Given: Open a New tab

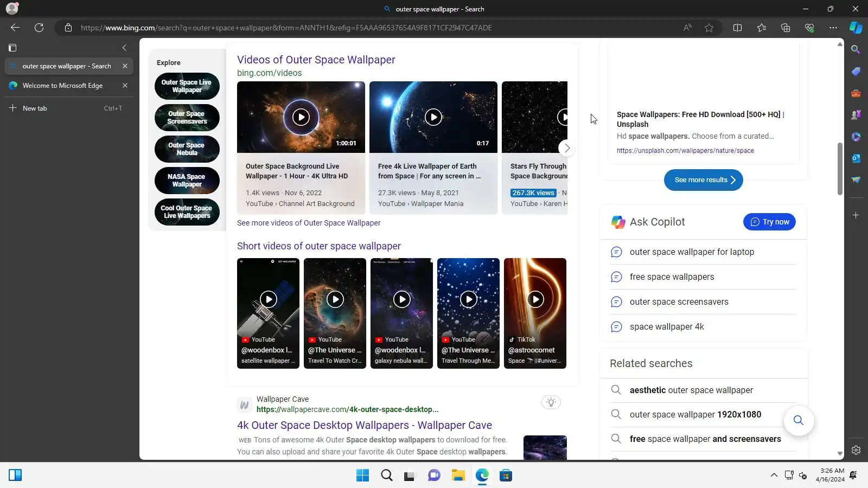Looking at the screenshot, I should (x=68, y=108).
